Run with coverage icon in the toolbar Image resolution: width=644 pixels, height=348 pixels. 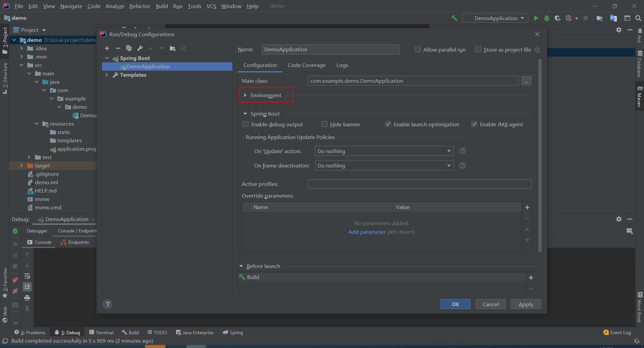coord(557,18)
